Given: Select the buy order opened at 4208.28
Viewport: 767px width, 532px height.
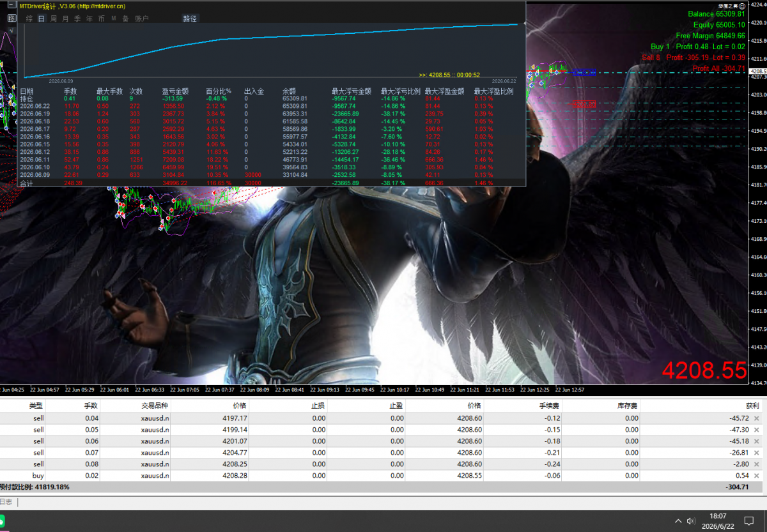Looking at the screenshot, I should tap(383, 476).
